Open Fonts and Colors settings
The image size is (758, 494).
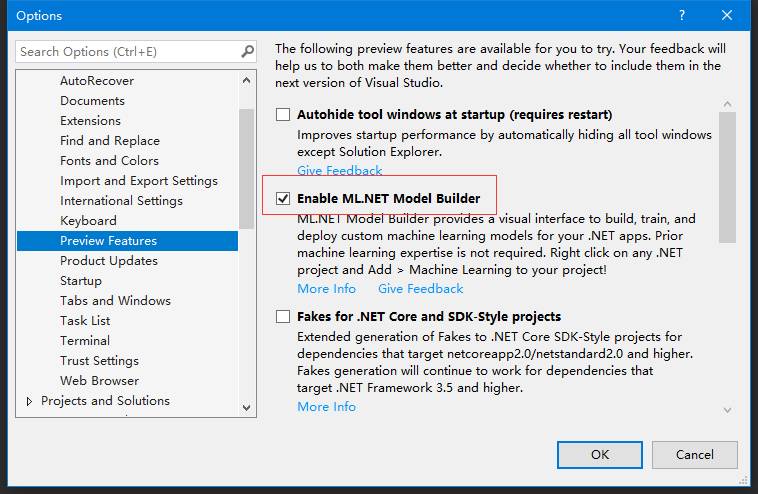[109, 161]
